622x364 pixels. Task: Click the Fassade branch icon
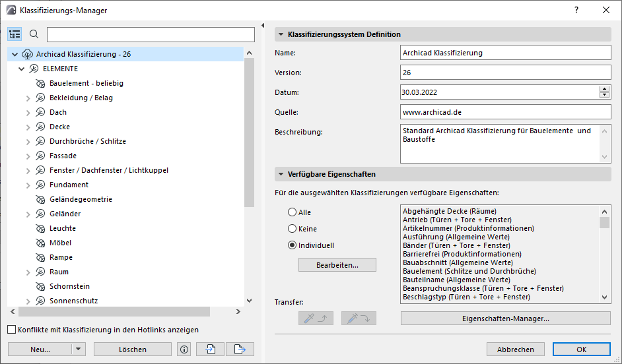tap(40, 156)
